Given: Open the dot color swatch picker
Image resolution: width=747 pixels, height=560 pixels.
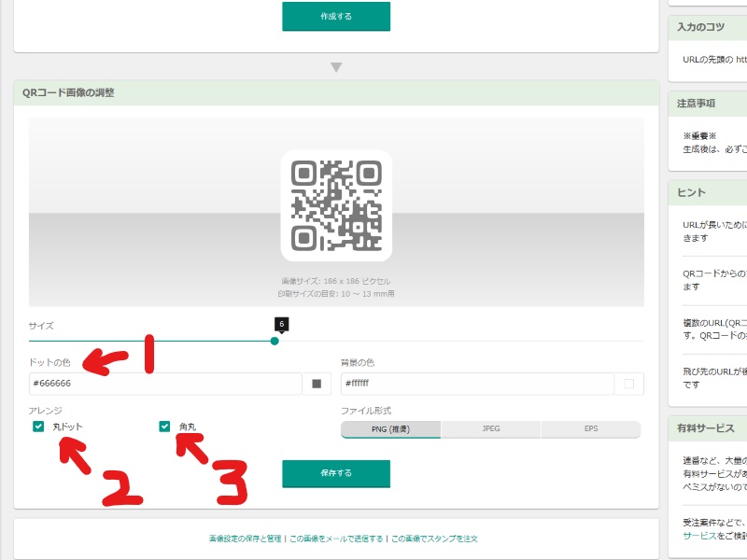Looking at the screenshot, I should 317,384.
